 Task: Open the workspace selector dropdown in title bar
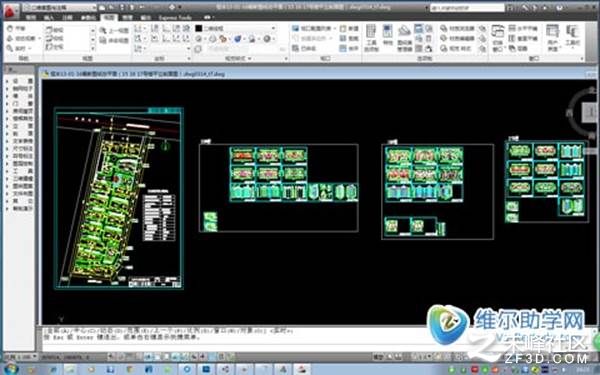pos(59,7)
